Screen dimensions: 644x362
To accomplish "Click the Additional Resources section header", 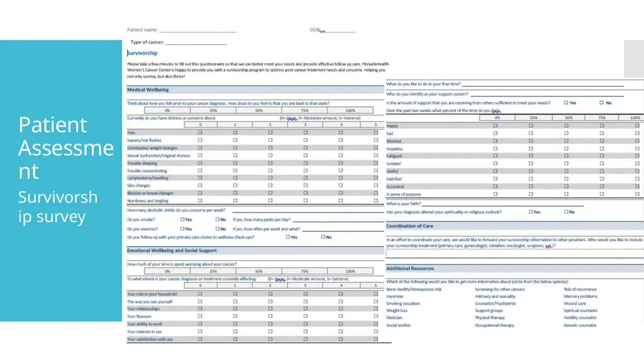I will [514, 268].
